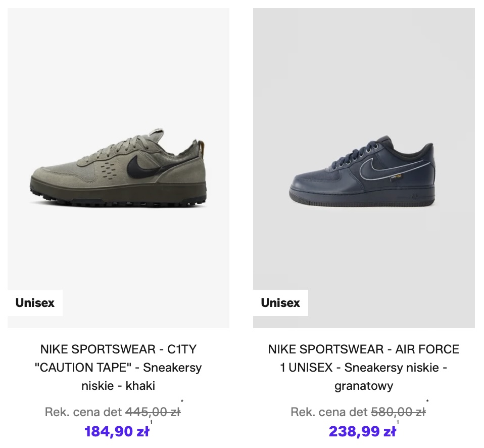Open the C1TY "CAUTION TAPE" product title link
The image size is (484, 448).
coord(118,368)
